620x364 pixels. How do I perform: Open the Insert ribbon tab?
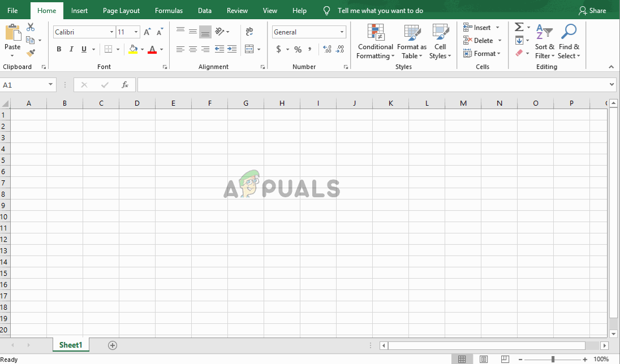79,10
